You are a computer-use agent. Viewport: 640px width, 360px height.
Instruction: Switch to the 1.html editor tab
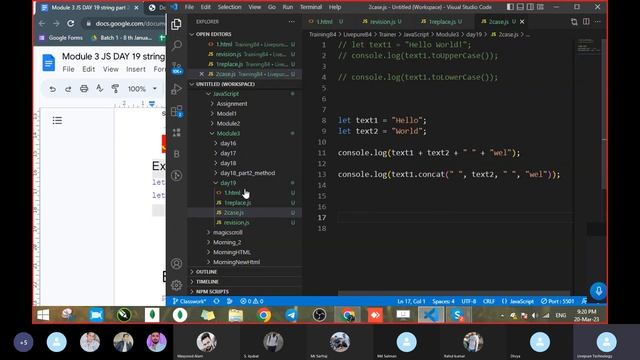tap(325, 22)
